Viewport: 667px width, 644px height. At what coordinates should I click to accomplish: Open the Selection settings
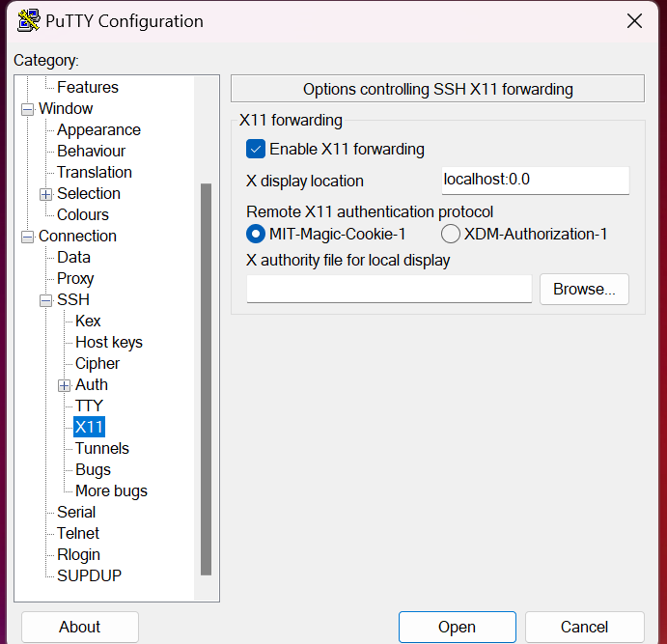[x=89, y=193]
